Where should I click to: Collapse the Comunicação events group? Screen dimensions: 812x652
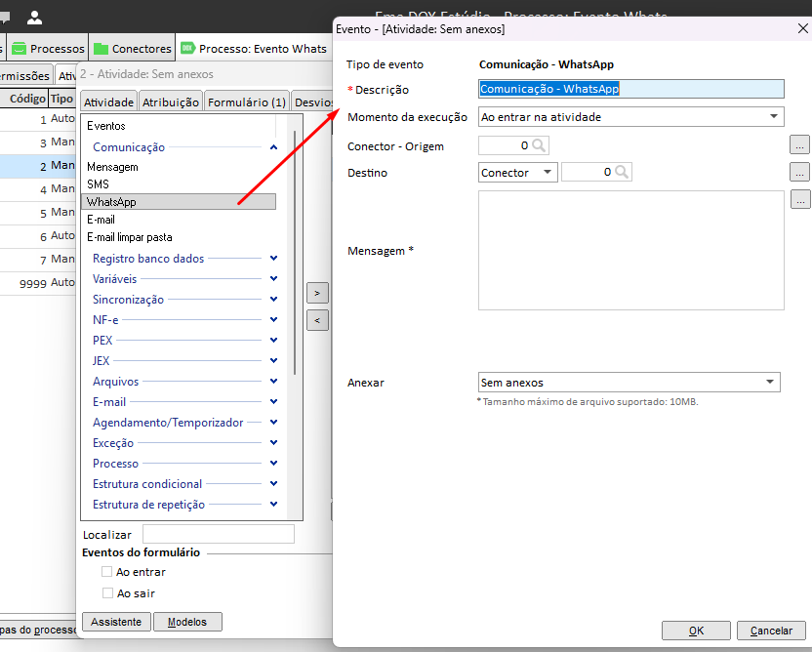click(x=273, y=147)
